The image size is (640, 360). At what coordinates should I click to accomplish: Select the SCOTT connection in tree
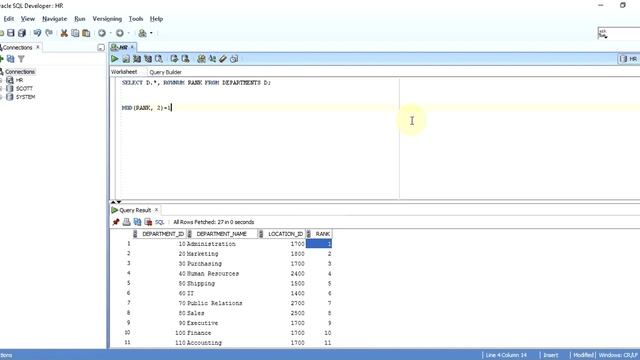tap(24, 88)
